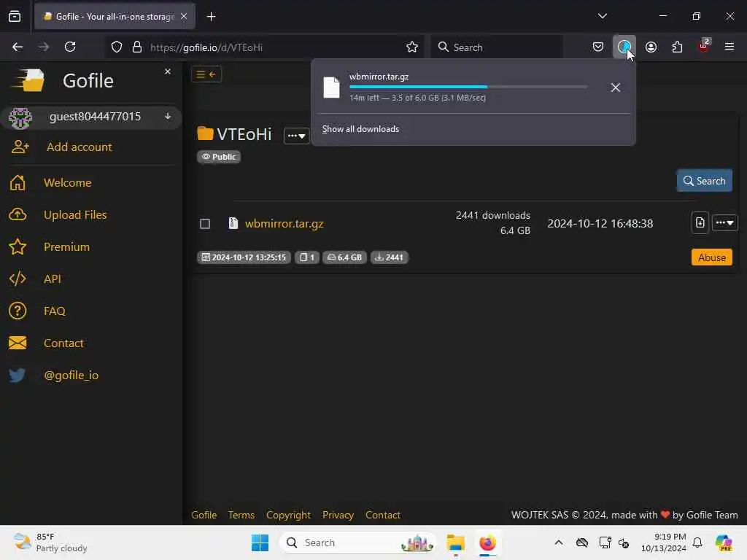
Task: Open the Extensions puzzle icon
Action: tap(677, 47)
